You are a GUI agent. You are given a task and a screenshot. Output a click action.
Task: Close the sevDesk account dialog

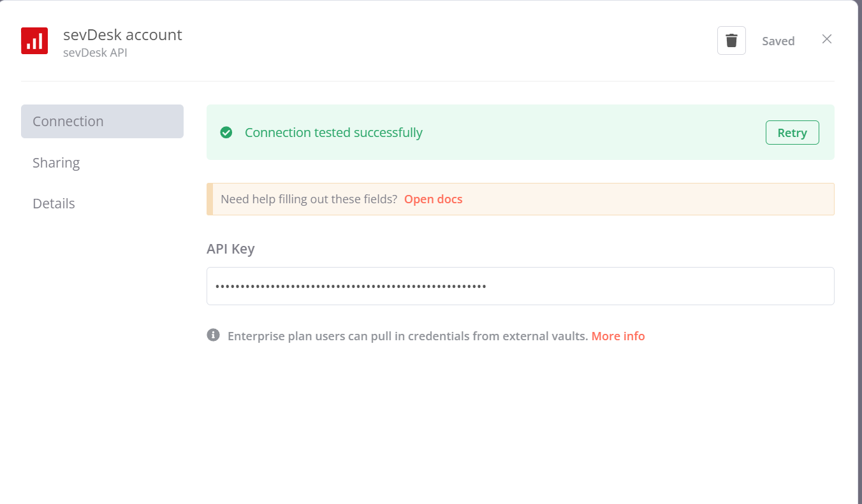pyautogui.click(x=827, y=40)
